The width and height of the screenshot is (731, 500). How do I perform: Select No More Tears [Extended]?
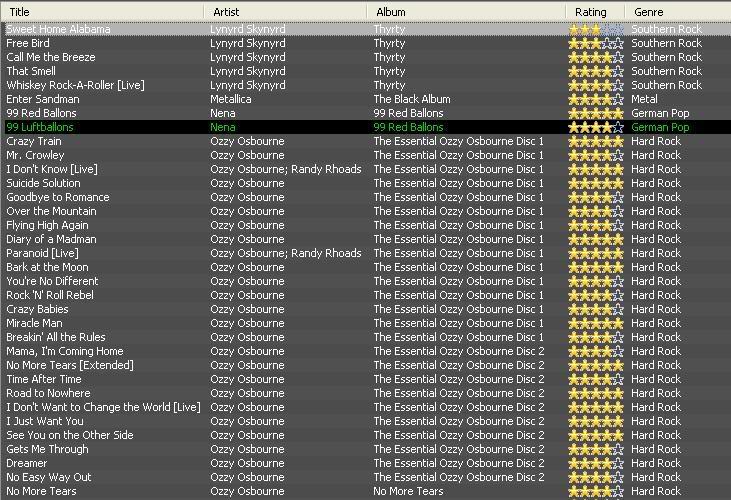(70, 365)
